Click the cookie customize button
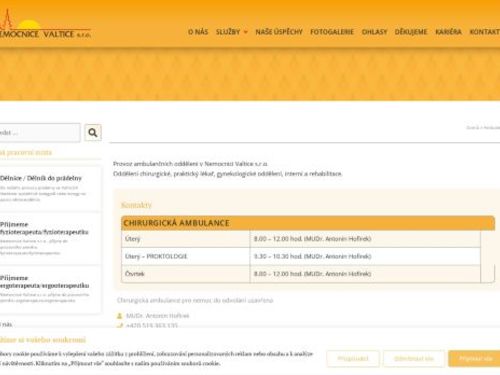The width and height of the screenshot is (500, 375). coord(353,359)
